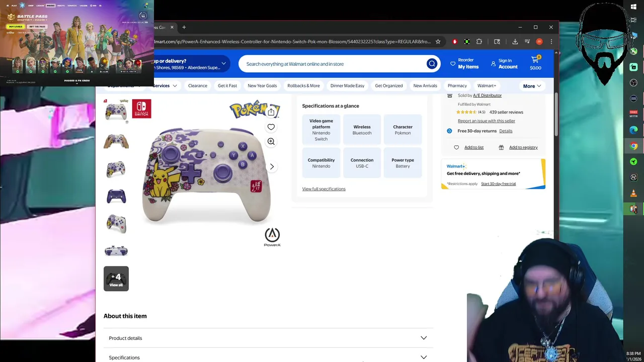Click the Chrome profile avatar
The width and height of the screenshot is (644, 362).
(539, 42)
